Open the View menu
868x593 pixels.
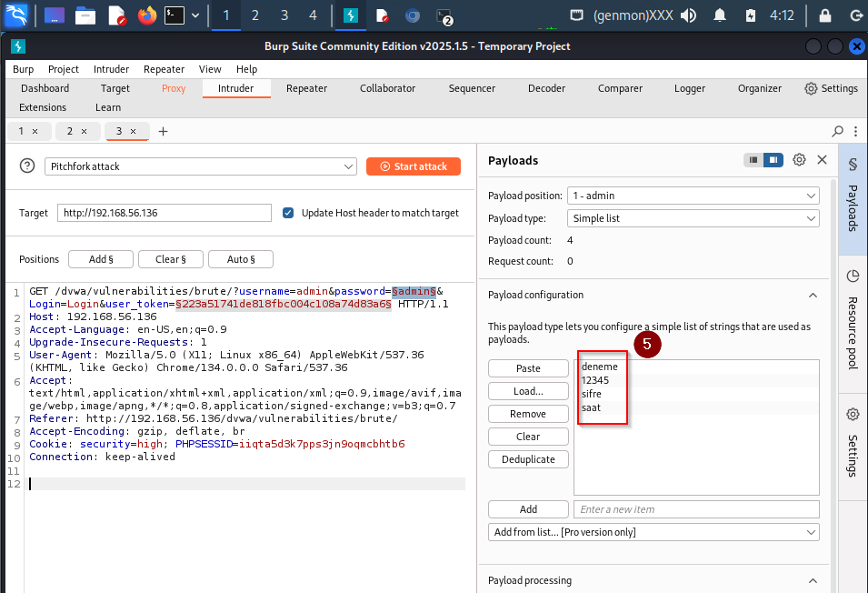[210, 69]
